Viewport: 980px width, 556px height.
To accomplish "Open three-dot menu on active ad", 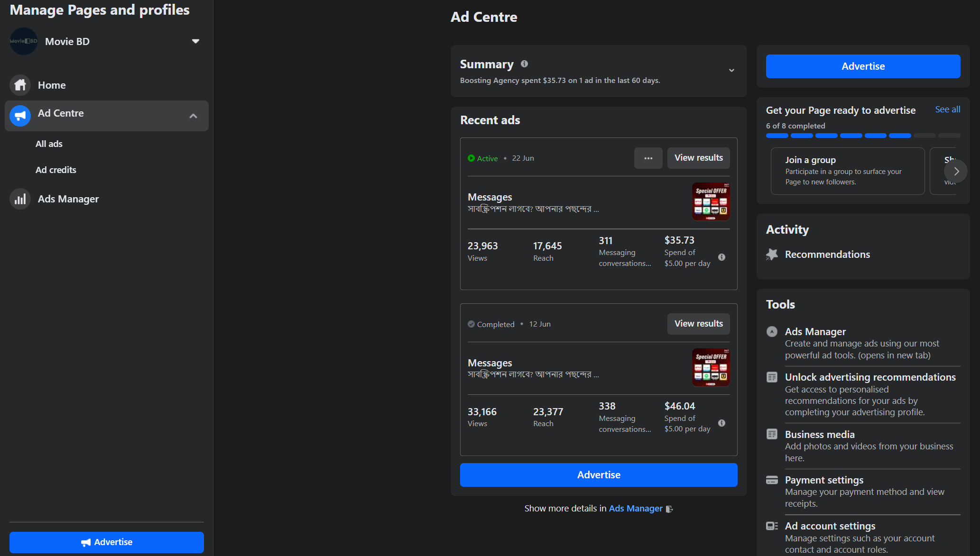I will (x=648, y=158).
